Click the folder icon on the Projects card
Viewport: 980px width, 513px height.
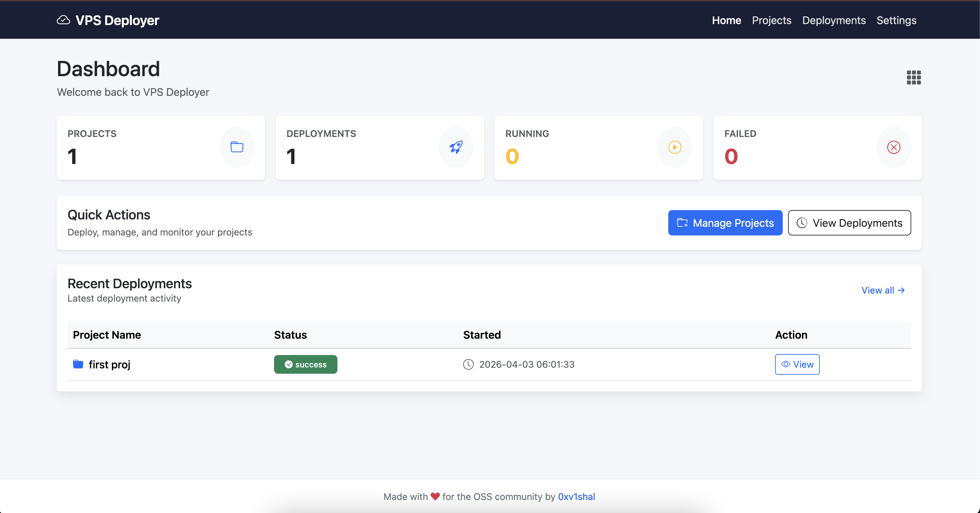pos(237,147)
